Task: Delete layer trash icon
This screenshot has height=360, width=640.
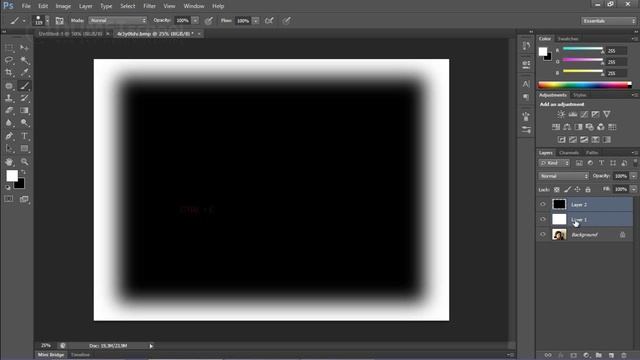Action: point(624,355)
